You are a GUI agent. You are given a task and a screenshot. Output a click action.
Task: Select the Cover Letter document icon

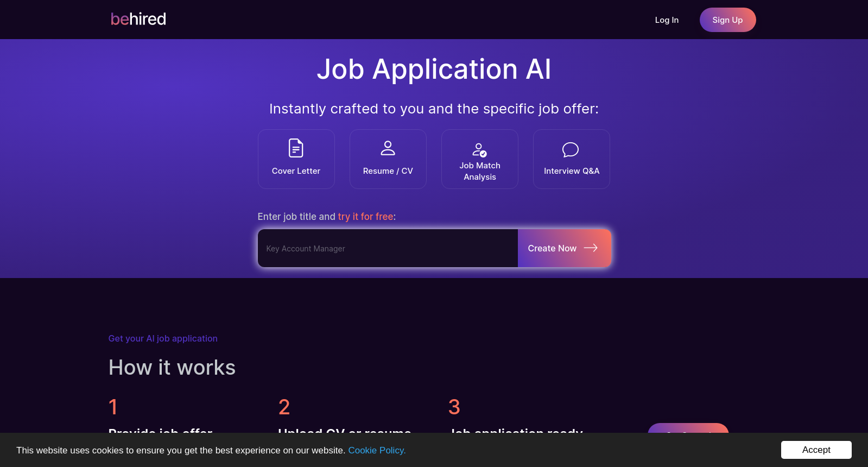click(296, 148)
